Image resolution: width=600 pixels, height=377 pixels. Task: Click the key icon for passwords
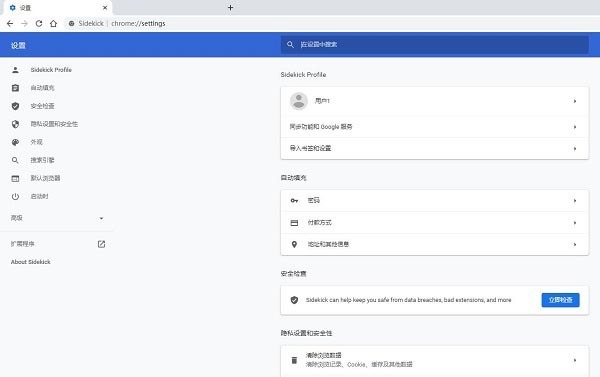point(294,201)
